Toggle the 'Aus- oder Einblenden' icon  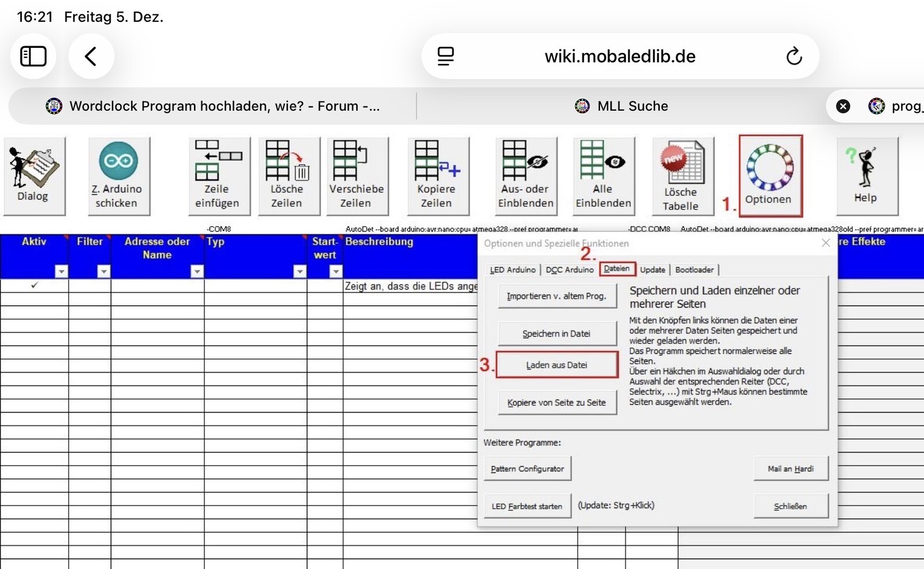point(526,176)
